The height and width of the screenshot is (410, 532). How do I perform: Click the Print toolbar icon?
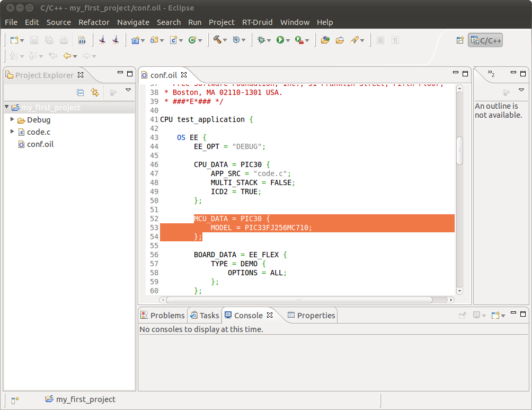click(64, 40)
